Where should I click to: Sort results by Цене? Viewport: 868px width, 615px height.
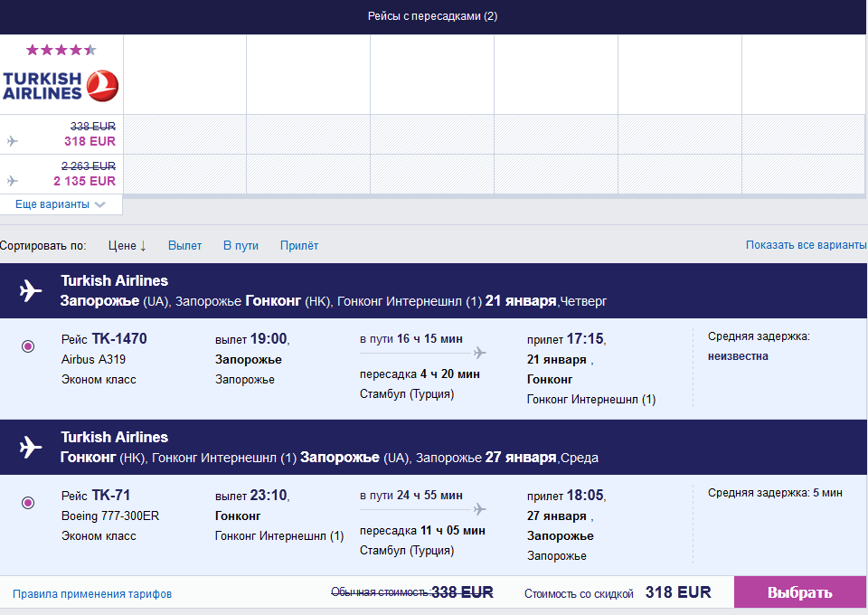click(x=127, y=245)
